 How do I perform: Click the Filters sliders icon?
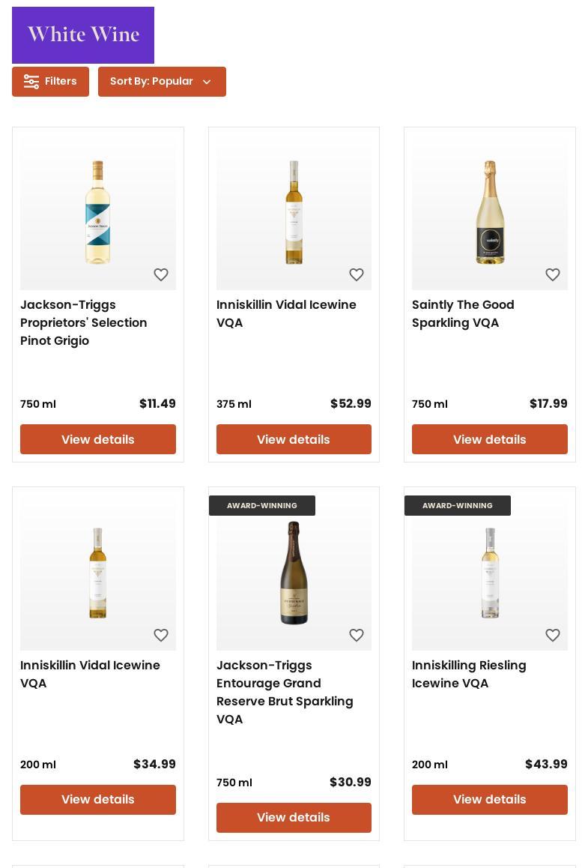[x=31, y=82]
